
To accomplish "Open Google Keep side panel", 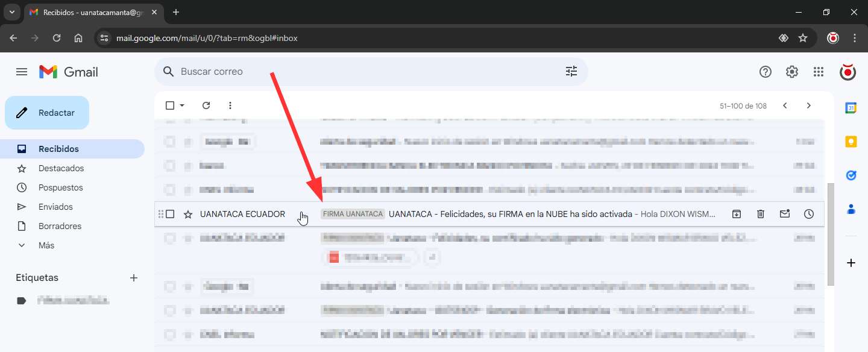I will coord(851,142).
